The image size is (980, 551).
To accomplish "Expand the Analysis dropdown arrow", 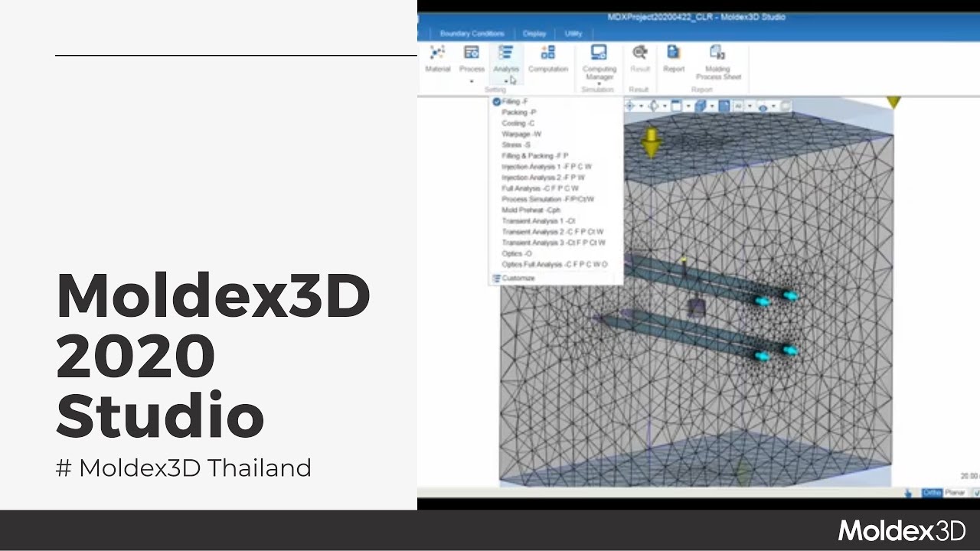I will tap(505, 80).
